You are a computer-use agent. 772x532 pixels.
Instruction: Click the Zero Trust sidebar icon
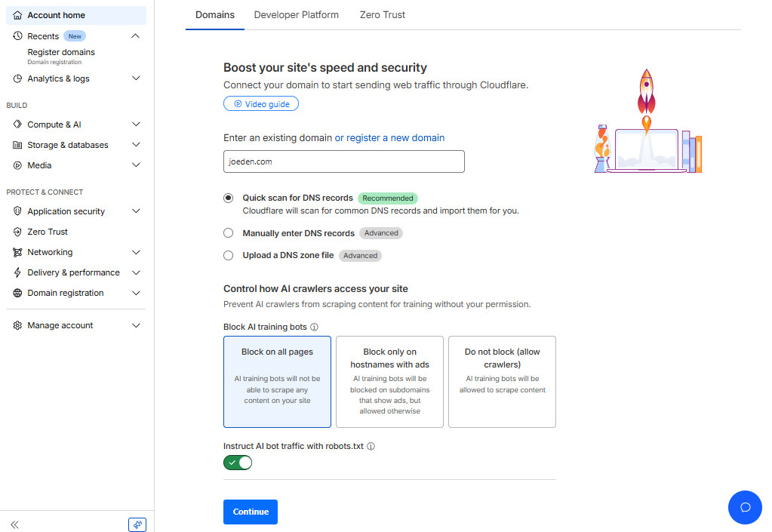click(x=17, y=232)
